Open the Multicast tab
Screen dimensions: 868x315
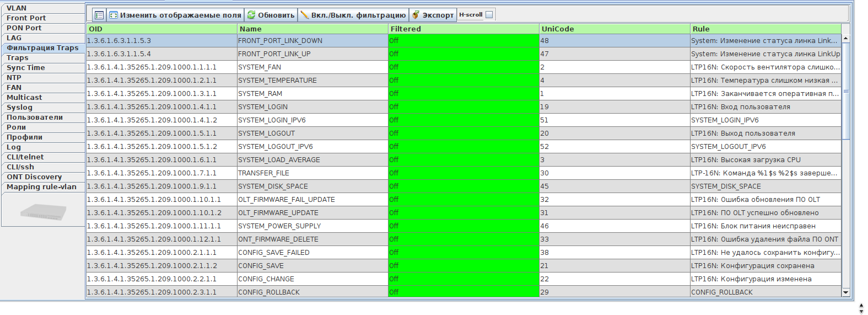pyautogui.click(x=44, y=98)
